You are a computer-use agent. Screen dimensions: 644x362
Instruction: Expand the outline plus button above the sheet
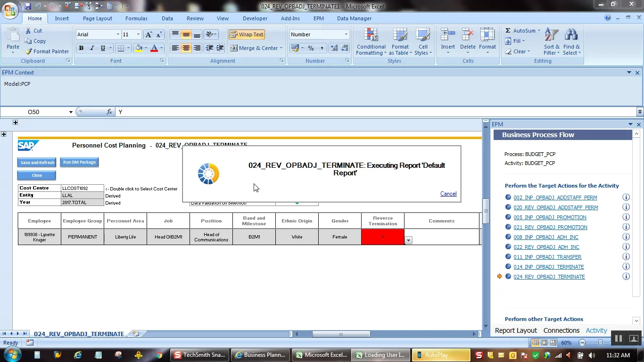[16, 123]
